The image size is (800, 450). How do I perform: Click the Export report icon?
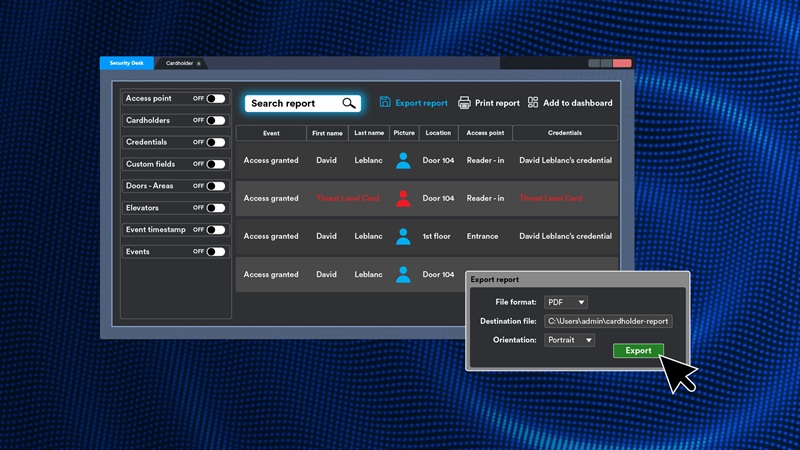385,102
